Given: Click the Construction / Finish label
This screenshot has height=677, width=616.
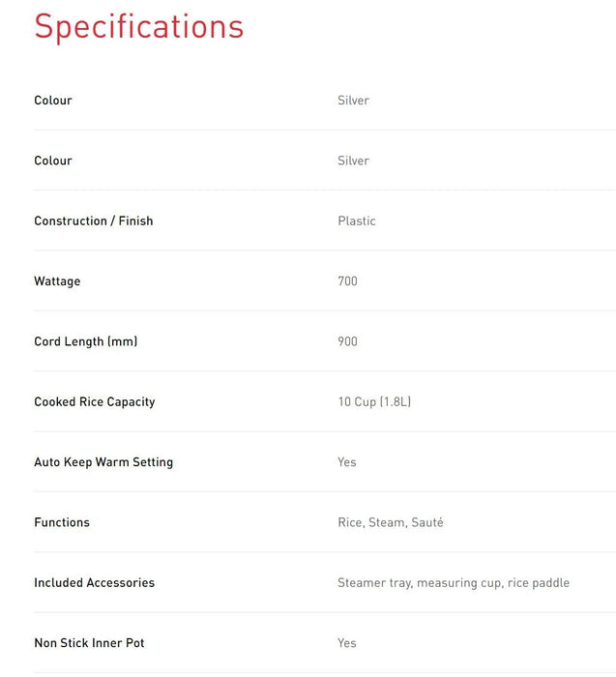Looking at the screenshot, I should [93, 221].
